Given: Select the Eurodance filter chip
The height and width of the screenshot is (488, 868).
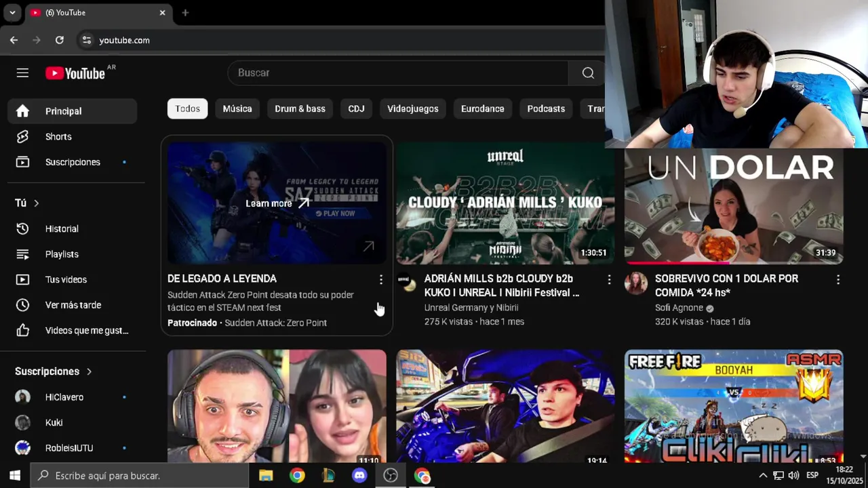Looking at the screenshot, I should (483, 108).
